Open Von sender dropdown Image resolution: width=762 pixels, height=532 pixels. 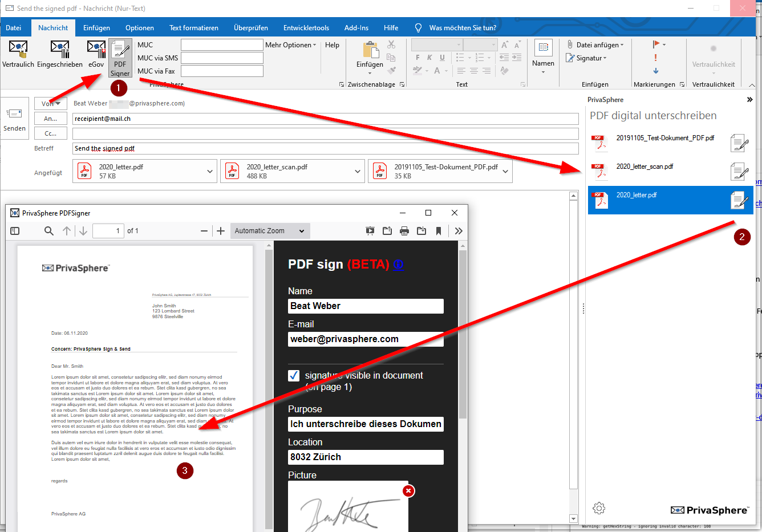point(51,103)
